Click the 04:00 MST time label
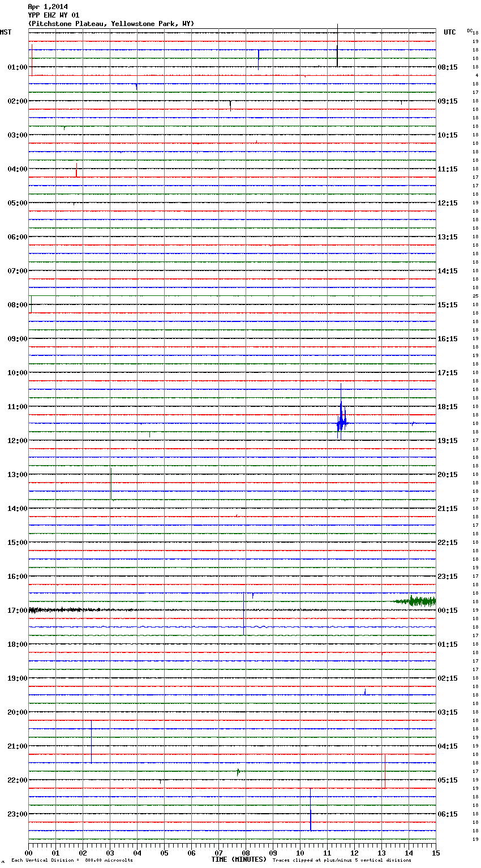The image size is (481, 868). point(18,169)
